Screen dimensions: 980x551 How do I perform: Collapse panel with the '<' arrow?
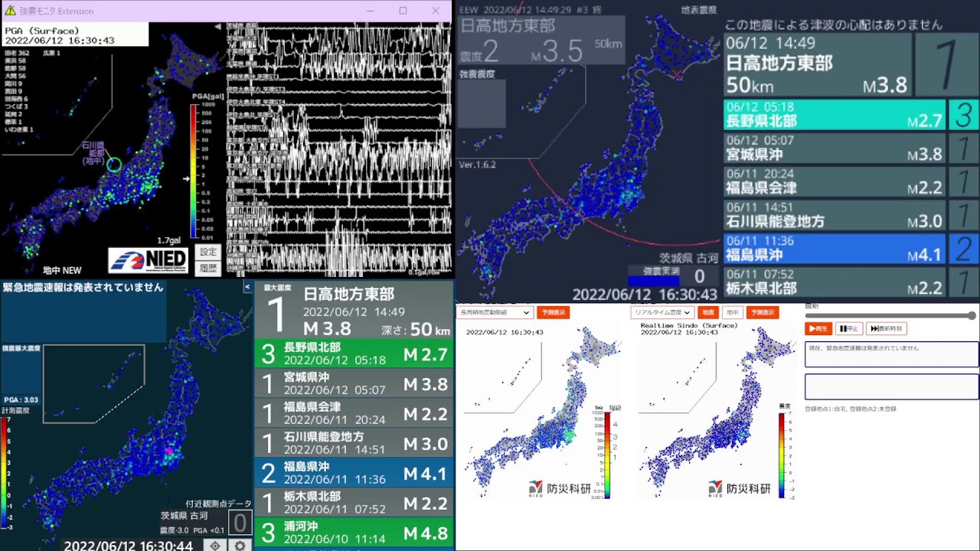247,287
